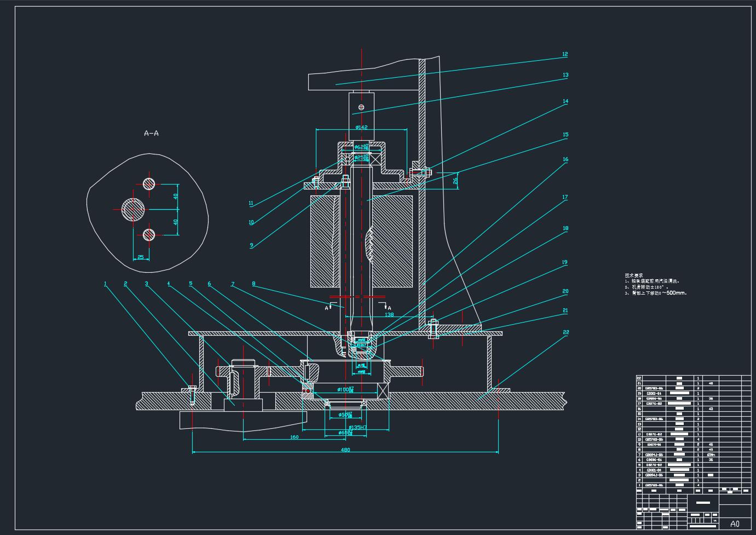
Task: Select the 25 dimension in A-A view
Action: pyautogui.click(x=141, y=257)
